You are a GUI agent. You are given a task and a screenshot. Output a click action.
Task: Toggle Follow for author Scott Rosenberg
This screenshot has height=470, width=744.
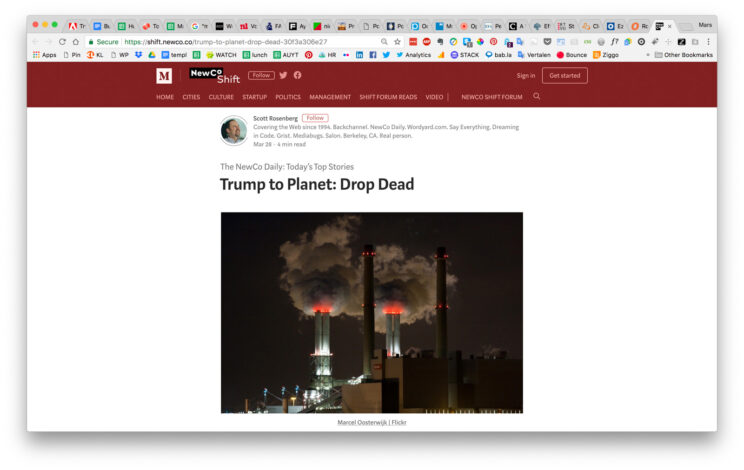click(x=315, y=118)
